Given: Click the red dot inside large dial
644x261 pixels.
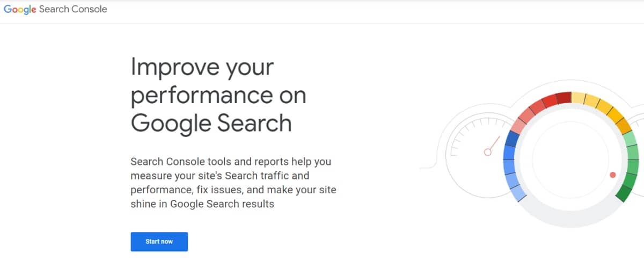Looking at the screenshot, I should 613,175.
